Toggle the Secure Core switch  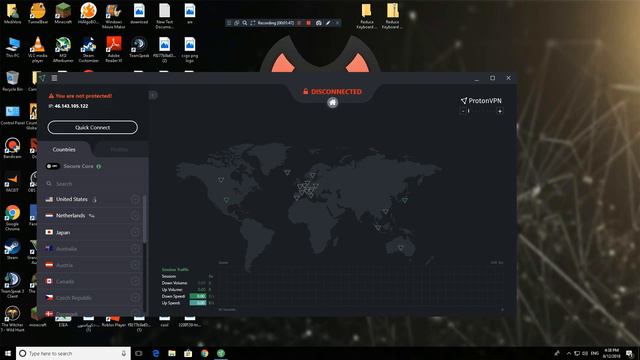coord(53,166)
